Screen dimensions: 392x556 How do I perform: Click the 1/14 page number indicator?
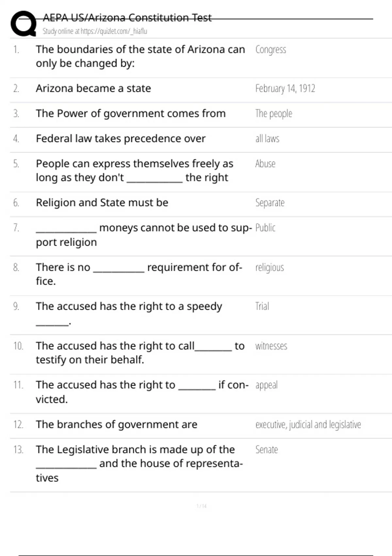[x=201, y=506]
